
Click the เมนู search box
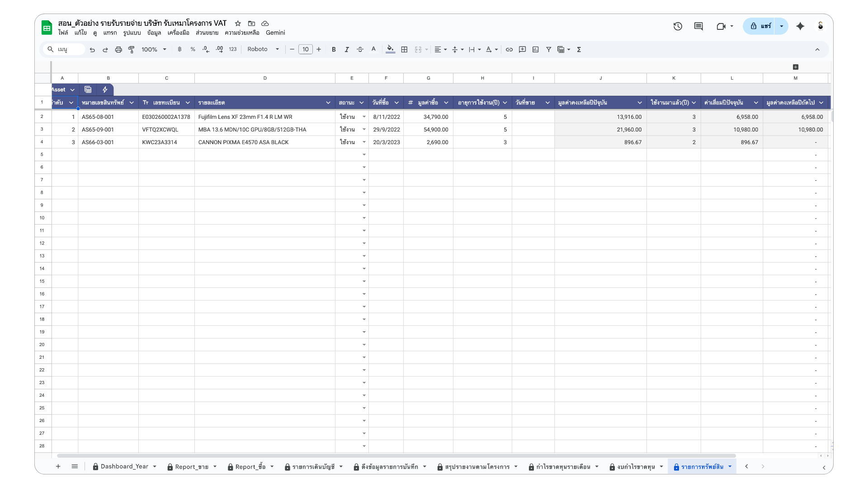[x=64, y=49]
